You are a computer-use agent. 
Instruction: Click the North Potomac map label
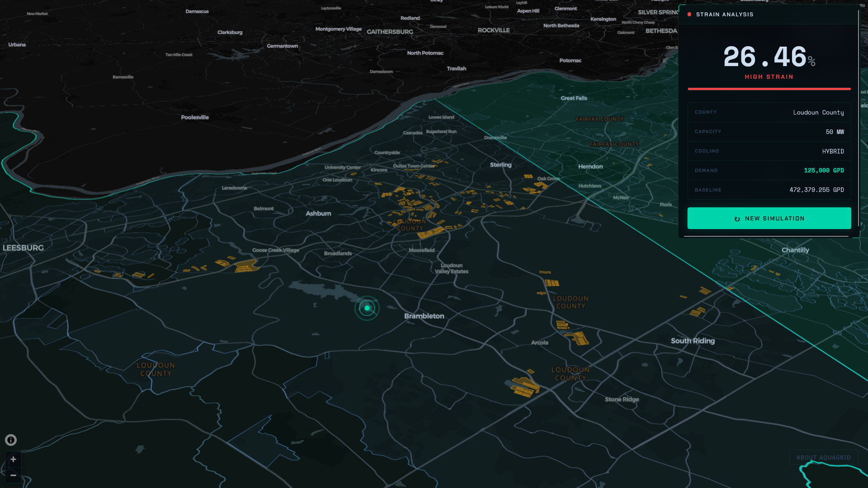[425, 53]
